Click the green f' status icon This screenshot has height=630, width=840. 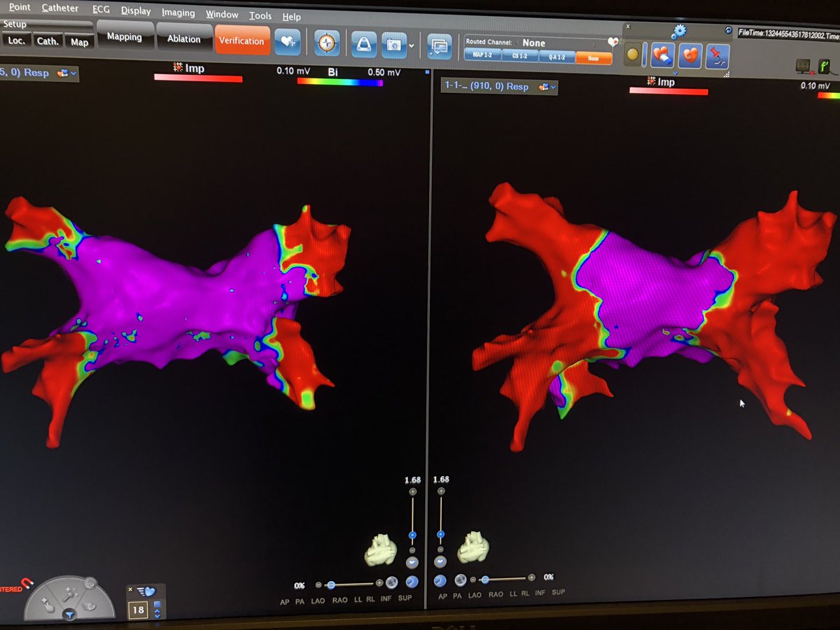826,66
